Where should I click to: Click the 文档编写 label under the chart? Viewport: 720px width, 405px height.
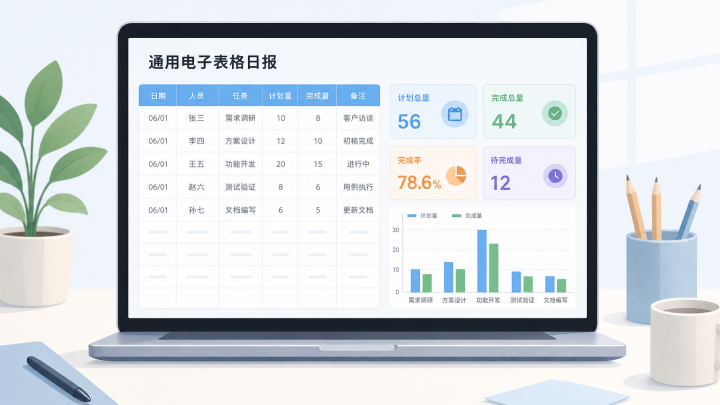[x=555, y=300]
